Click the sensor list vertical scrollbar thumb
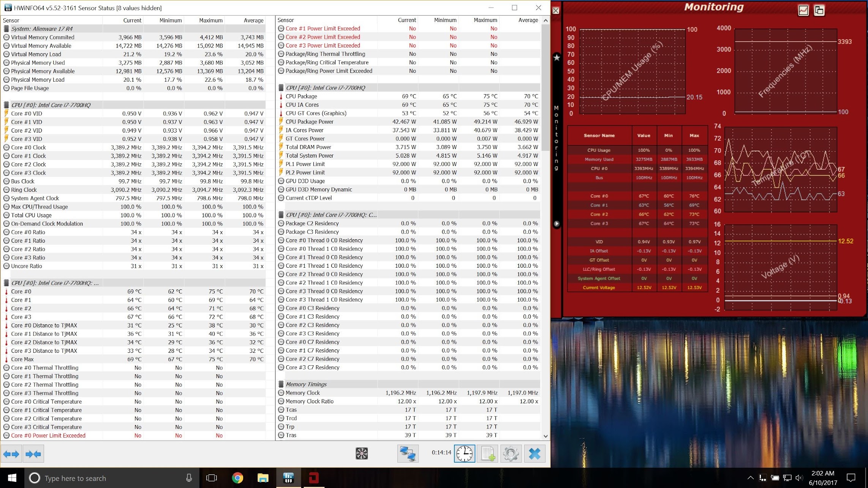The image size is (868, 488). click(x=545, y=87)
